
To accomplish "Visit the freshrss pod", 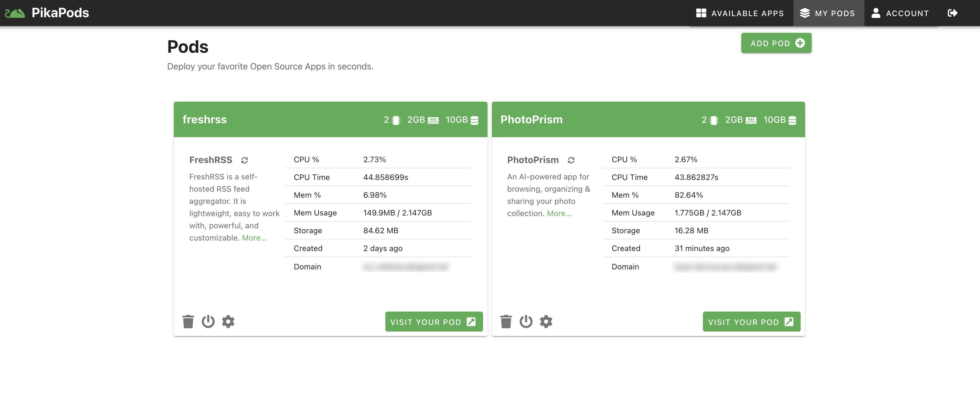I will click(434, 322).
